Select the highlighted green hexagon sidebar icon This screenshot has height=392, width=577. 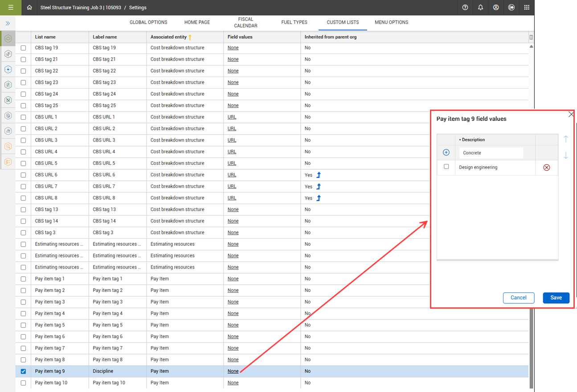(x=8, y=39)
